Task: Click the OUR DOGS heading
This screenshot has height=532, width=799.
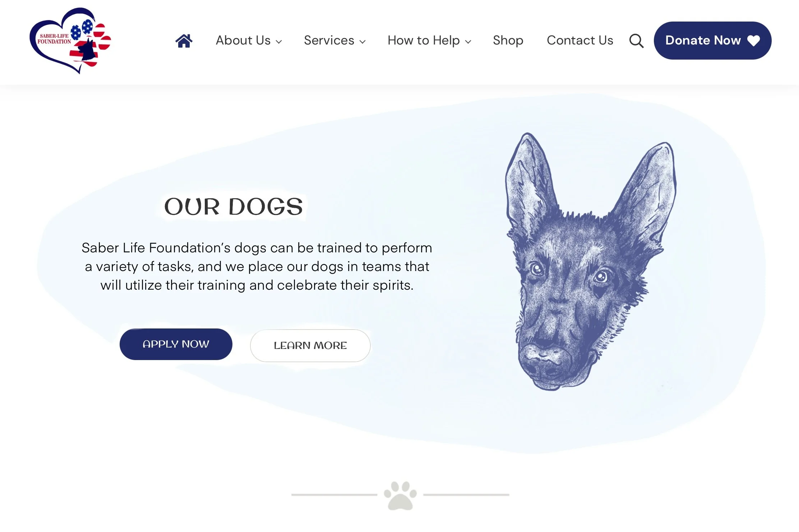Action: pyautogui.click(x=234, y=207)
